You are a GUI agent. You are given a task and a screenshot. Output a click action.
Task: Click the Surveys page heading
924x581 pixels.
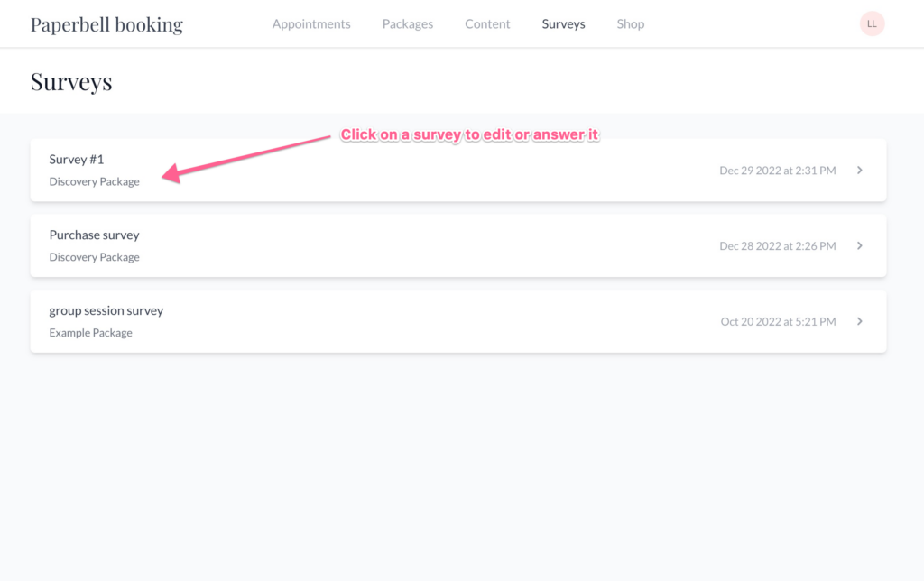pyautogui.click(x=71, y=82)
